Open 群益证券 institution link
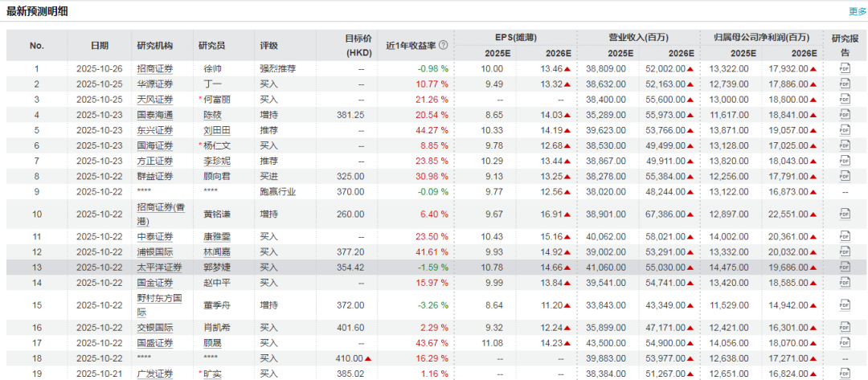 click(x=154, y=177)
